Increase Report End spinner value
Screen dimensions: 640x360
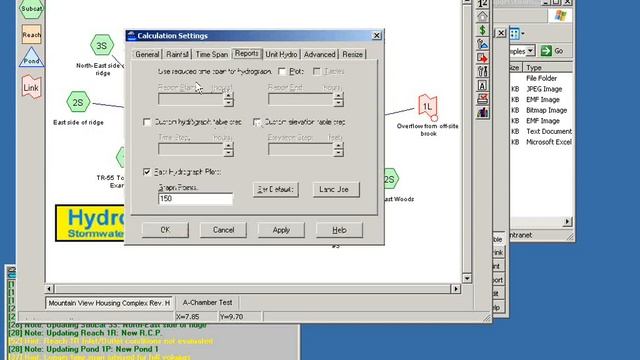pos(338,96)
